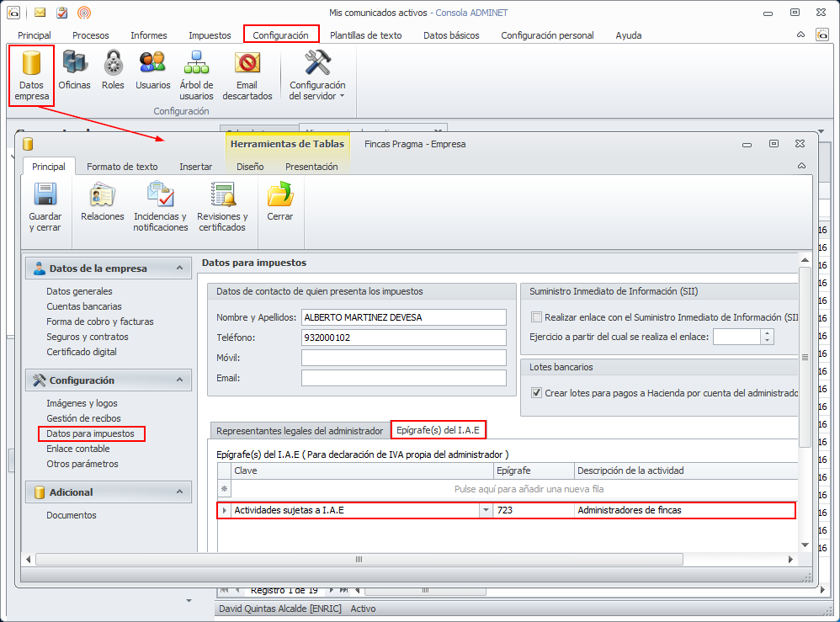Click the horizontal scrollbar of Empresa window
This screenshot has height=622, width=840.
pos(359,560)
